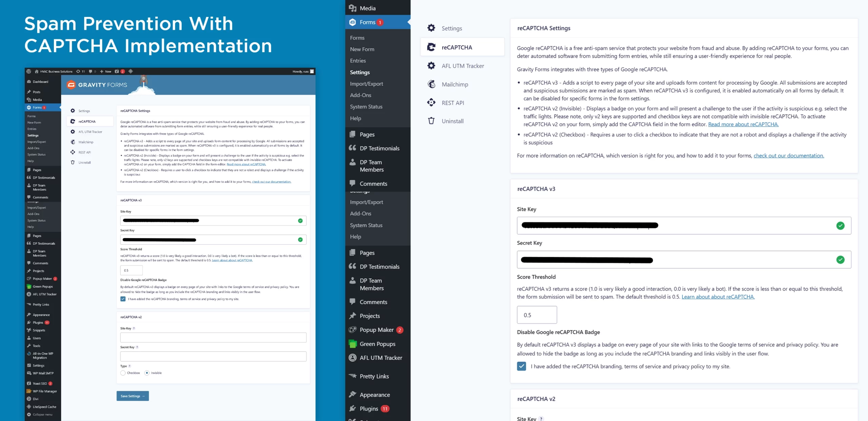Click green check icon in enlarged Secret Key field

tap(840, 260)
